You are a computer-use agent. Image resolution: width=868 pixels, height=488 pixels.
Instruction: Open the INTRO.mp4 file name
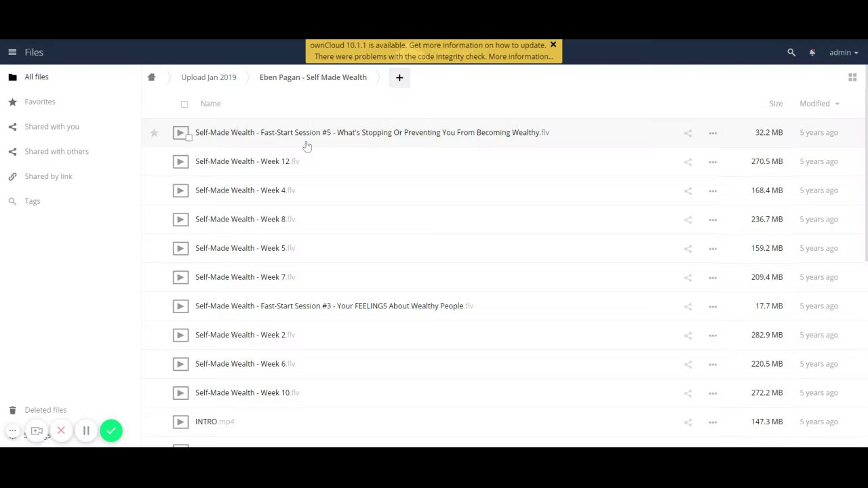pos(214,422)
